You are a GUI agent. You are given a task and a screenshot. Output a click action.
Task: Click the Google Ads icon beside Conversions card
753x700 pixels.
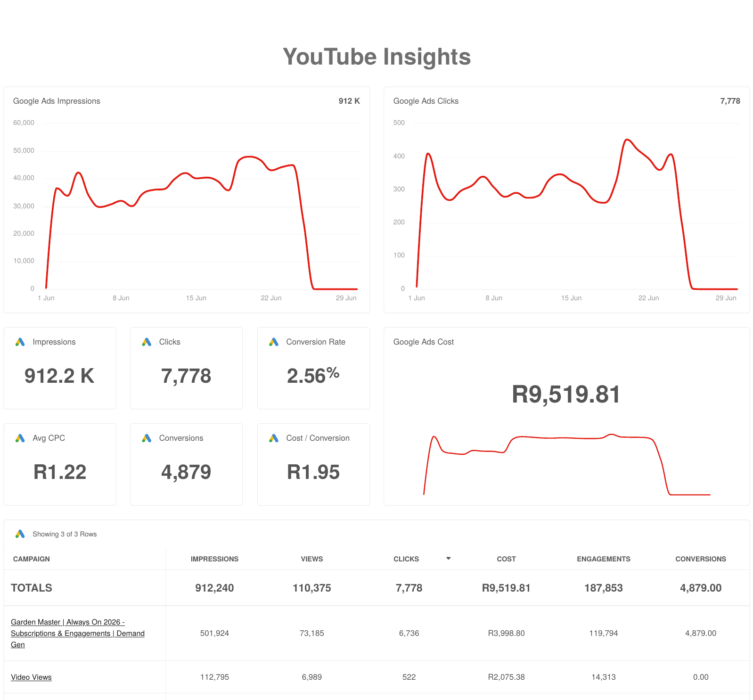(147, 438)
